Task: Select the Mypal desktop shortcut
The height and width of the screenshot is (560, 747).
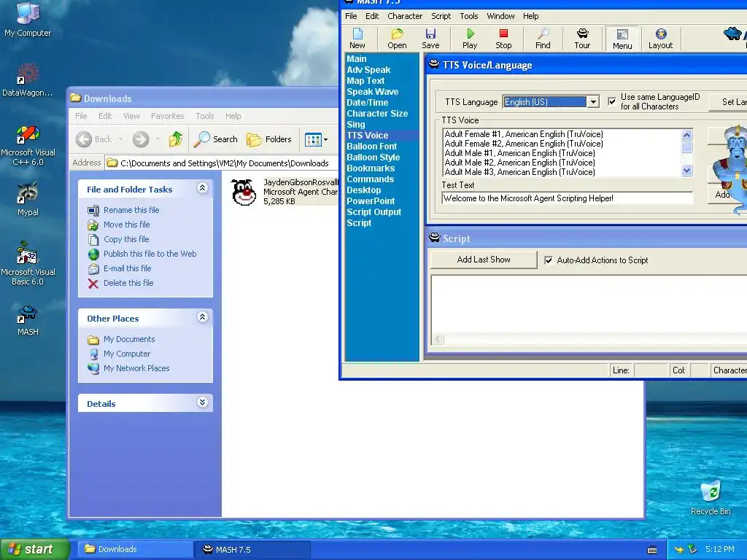Action: tap(28, 200)
